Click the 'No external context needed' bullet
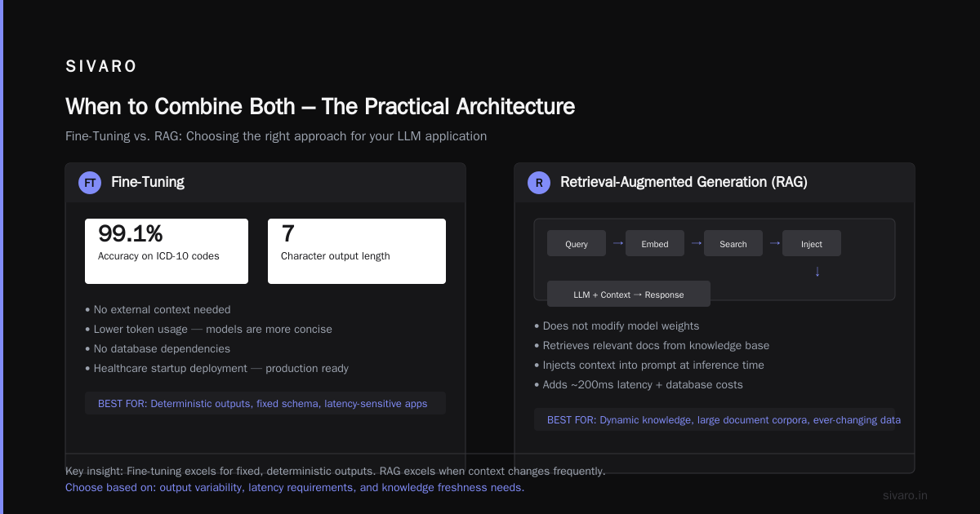 pyautogui.click(x=158, y=310)
